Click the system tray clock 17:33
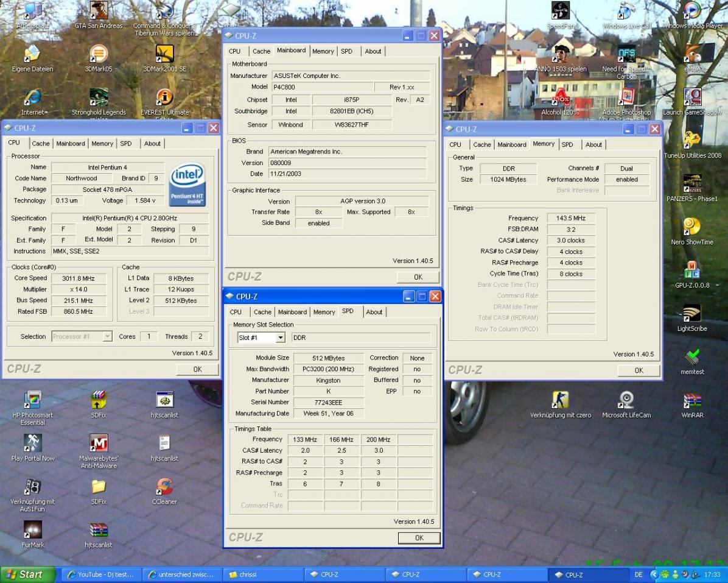728x583 pixels. (713, 574)
